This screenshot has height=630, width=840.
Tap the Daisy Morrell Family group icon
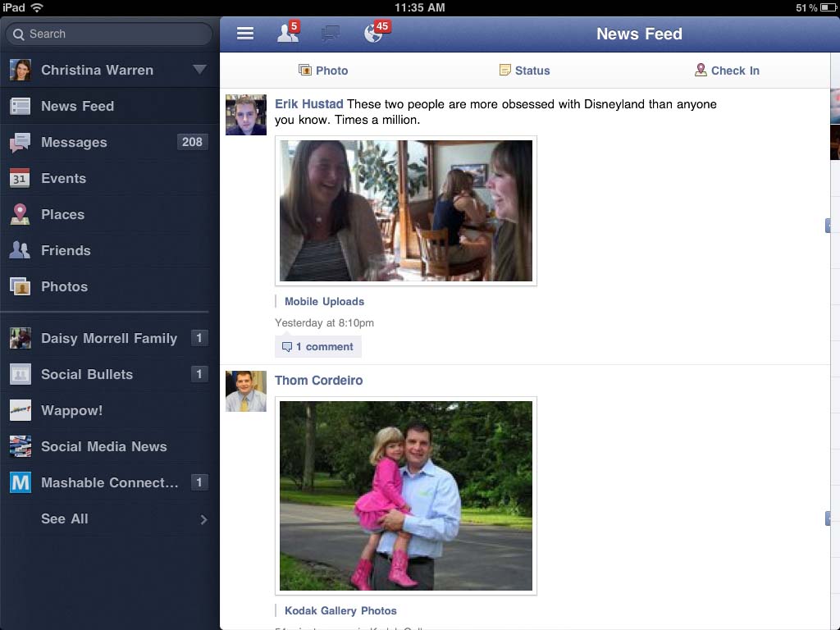point(21,338)
